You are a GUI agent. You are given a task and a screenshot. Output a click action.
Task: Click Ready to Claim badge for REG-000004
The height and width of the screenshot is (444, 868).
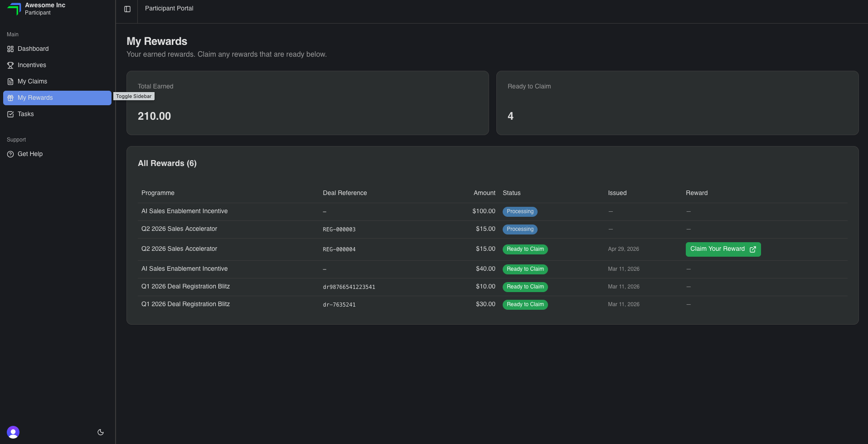click(x=525, y=249)
